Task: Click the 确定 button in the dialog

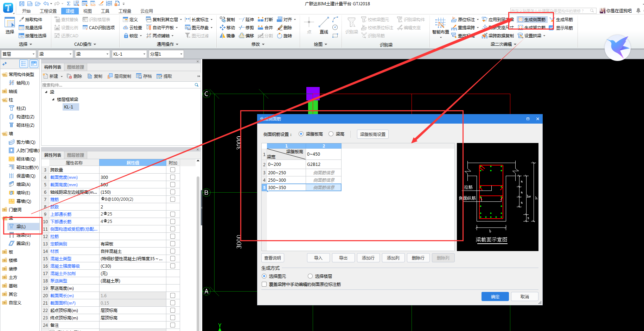Action: (x=495, y=296)
